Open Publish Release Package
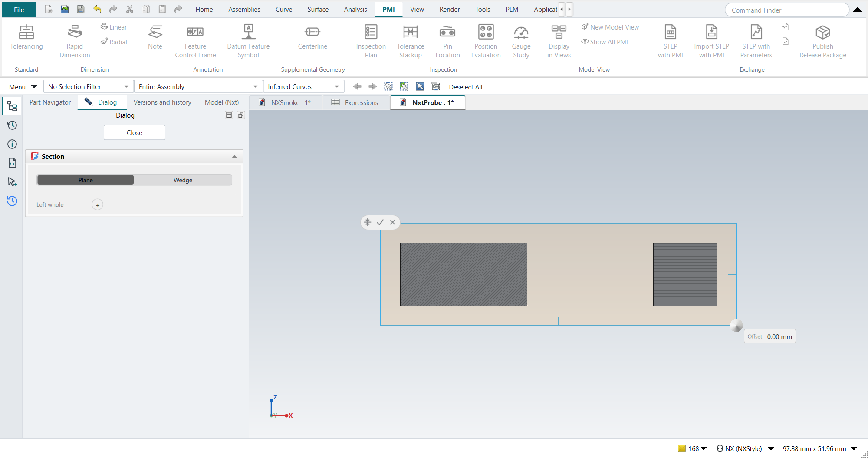Screen dimensions: 868x458 tap(822, 41)
